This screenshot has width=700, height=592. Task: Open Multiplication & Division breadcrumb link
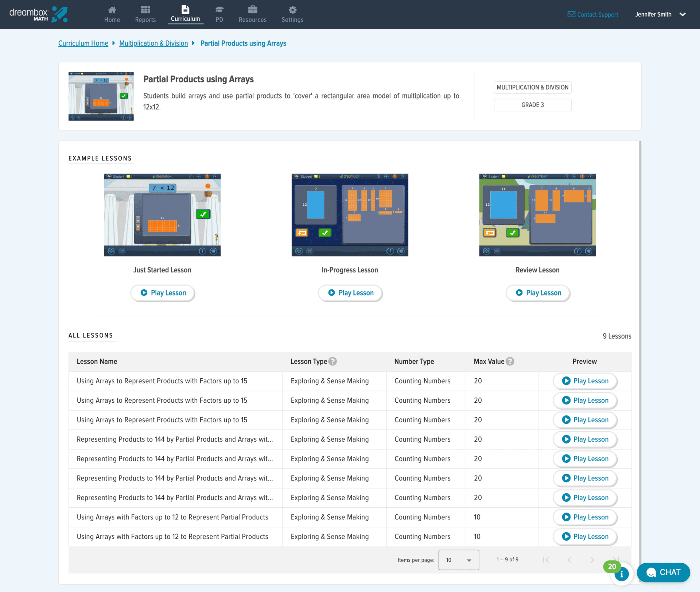153,43
